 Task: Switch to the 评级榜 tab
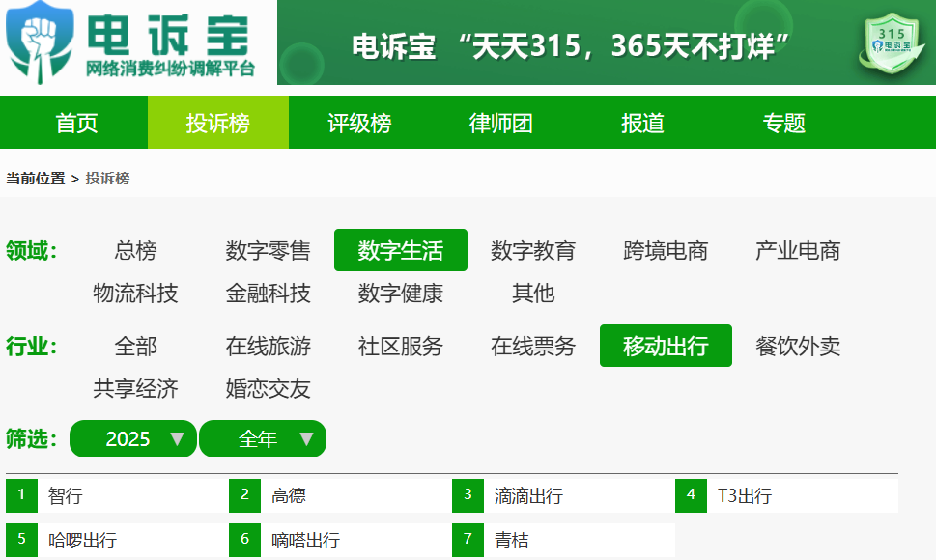click(x=359, y=122)
